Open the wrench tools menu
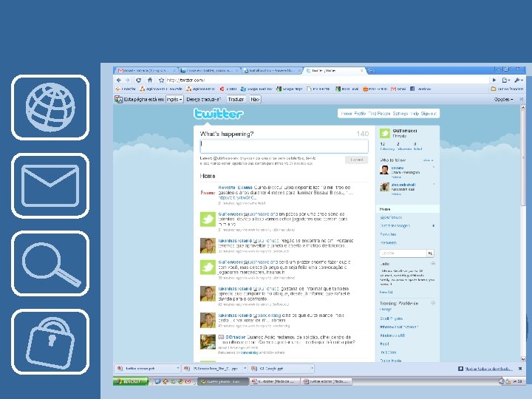The width and height of the screenshot is (532, 399). point(519,80)
